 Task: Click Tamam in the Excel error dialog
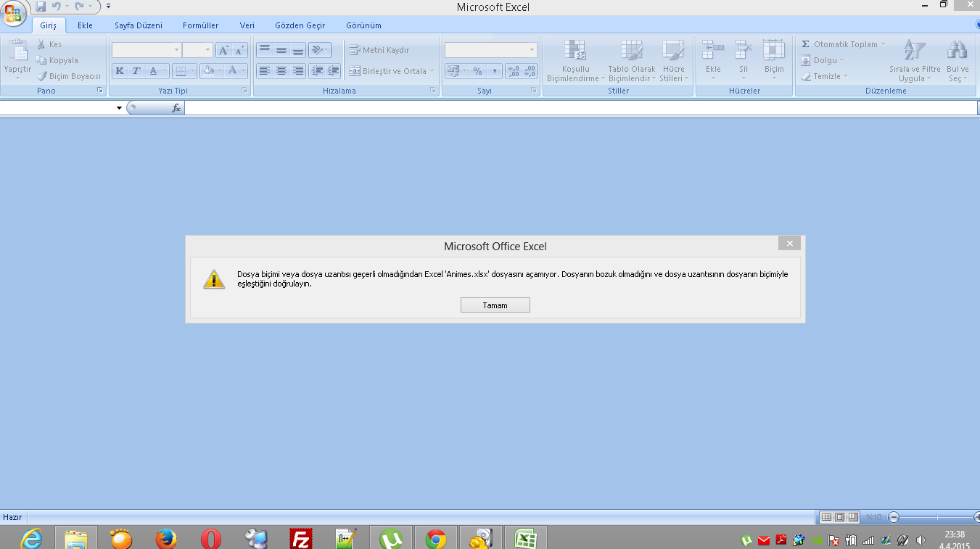tap(495, 305)
